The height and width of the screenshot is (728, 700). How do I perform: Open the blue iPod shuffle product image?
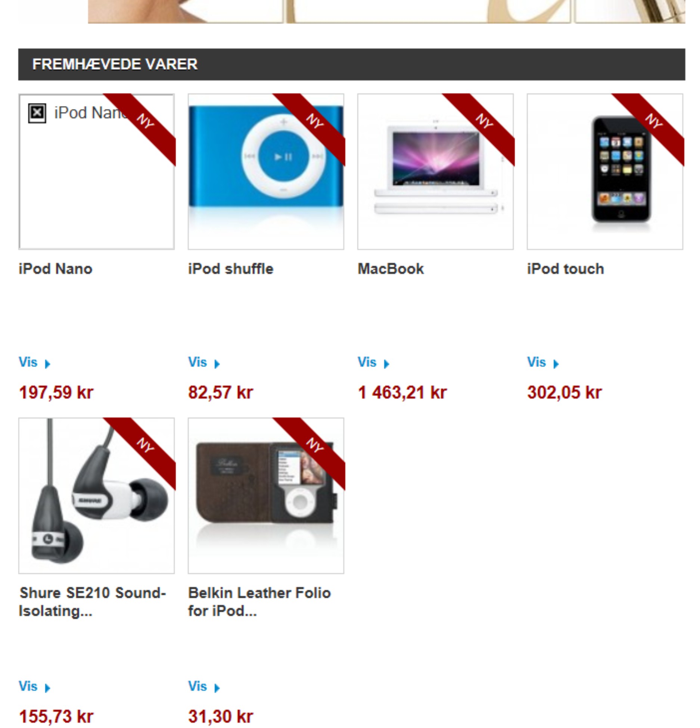[266, 171]
